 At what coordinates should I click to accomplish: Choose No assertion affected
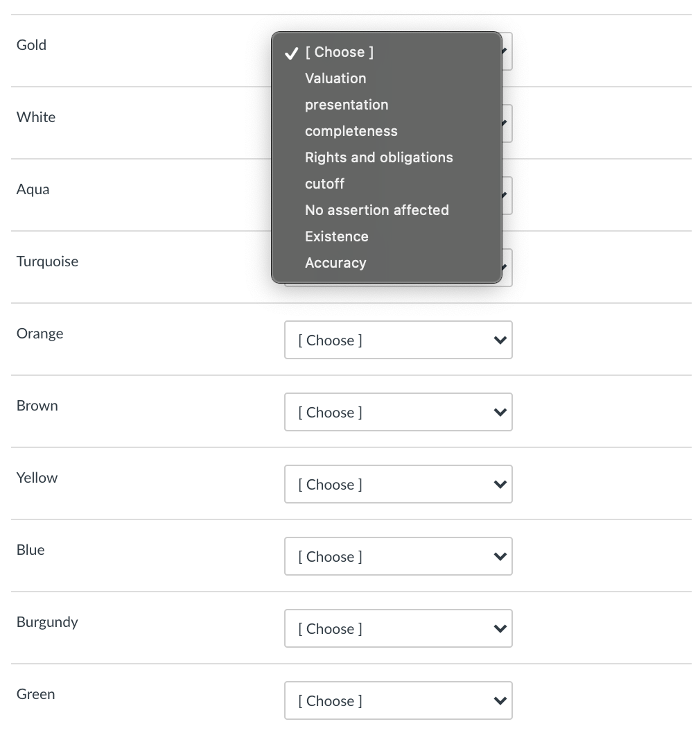coord(376,210)
